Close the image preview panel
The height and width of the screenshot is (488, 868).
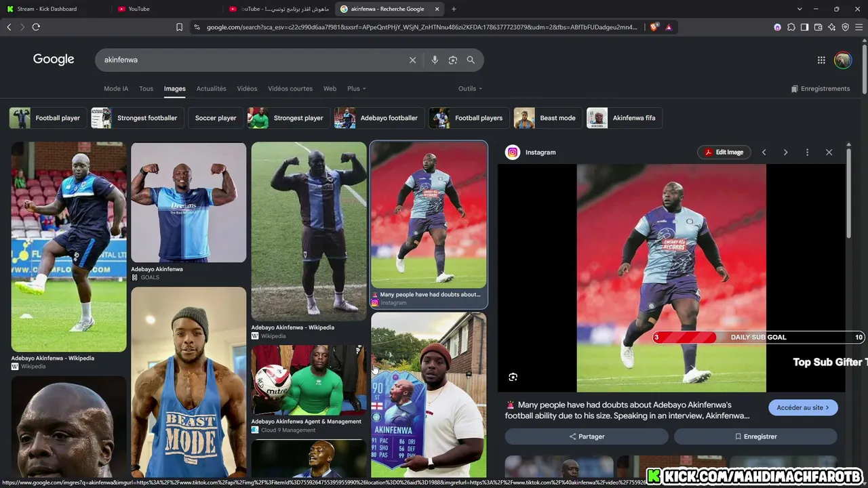(829, 152)
